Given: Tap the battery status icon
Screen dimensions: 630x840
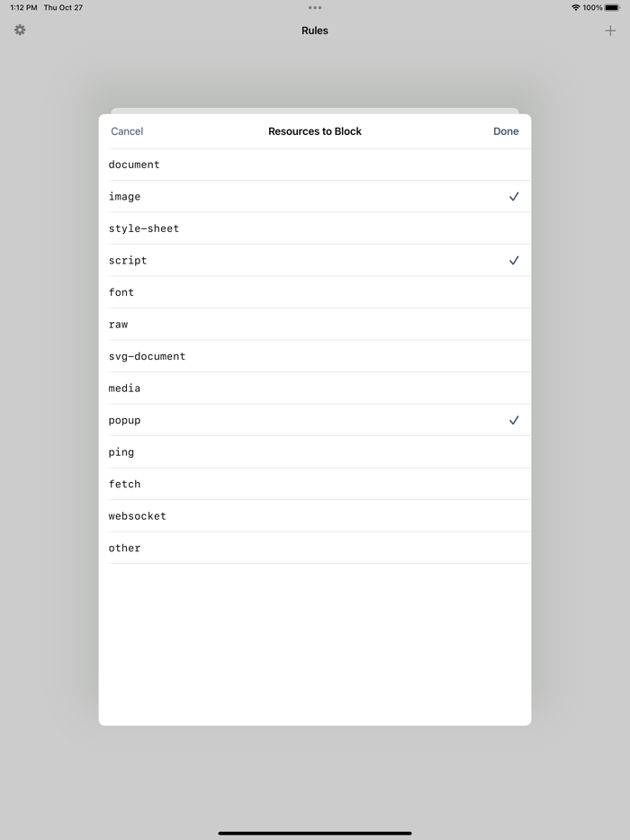Looking at the screenshot, I should pos(612,7).
